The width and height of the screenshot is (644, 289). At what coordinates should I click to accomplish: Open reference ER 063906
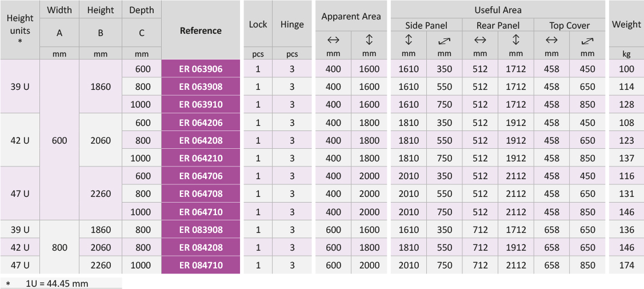(x=201, y=69)
